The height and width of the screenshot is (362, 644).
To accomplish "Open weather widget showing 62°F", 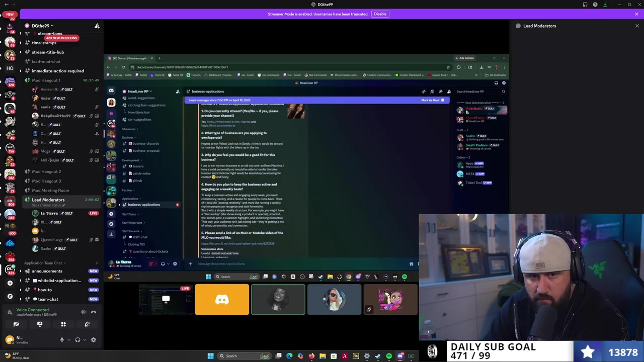I will tap(18, 355).
